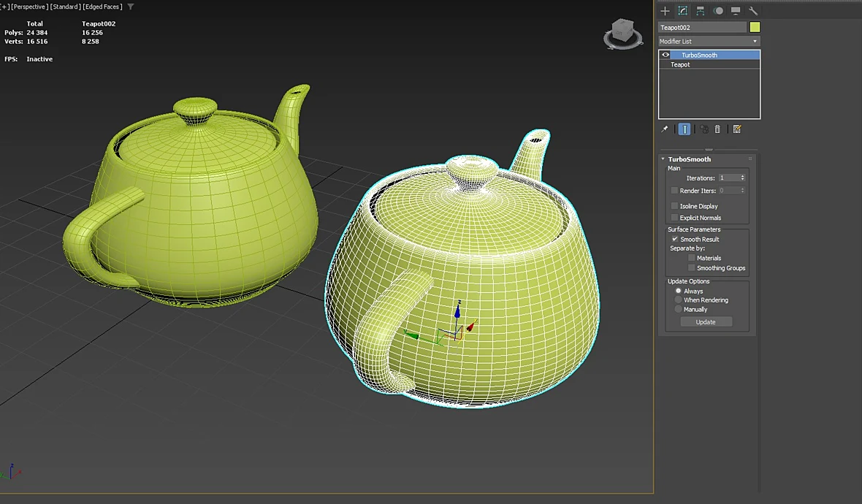Screen dimensions: 862x504
Task: Open the Utilities wrench icon
Action: click(753, 10)
